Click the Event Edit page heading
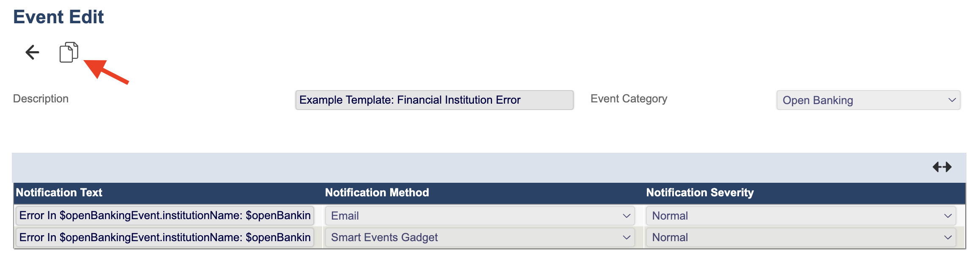The height and width of the screenshot is (264, 980). pos(59,17)
